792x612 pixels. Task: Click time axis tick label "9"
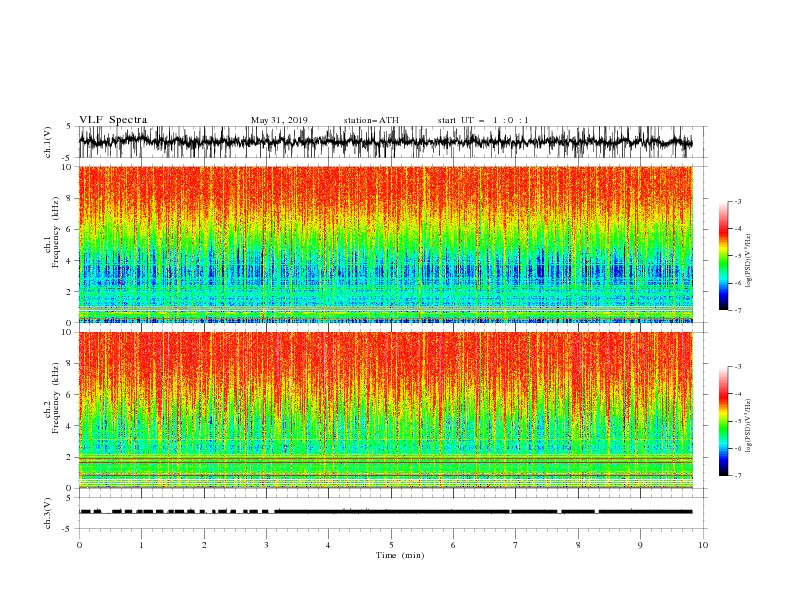coord(640,545)
